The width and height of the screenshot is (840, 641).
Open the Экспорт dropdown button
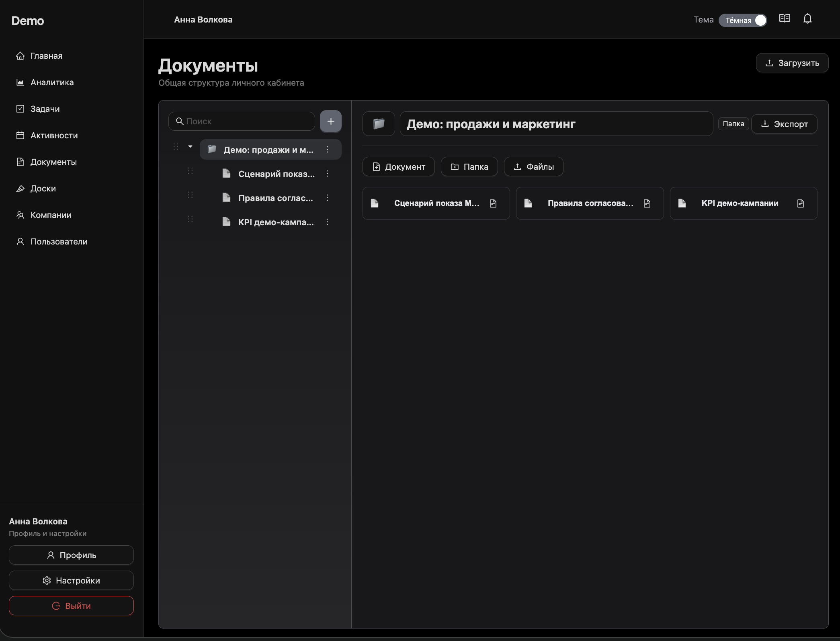(x=784, y=124)
